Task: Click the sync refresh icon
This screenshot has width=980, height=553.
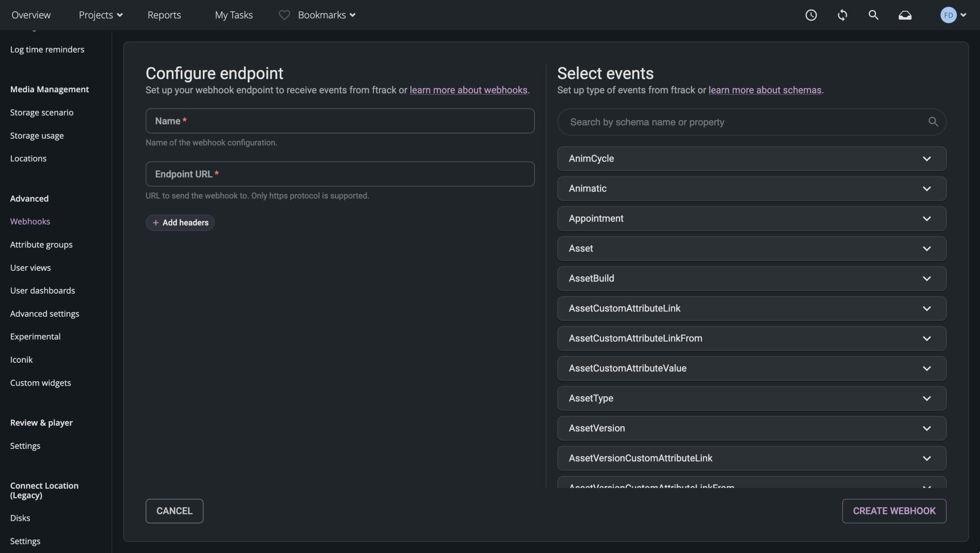Action: 842,15
